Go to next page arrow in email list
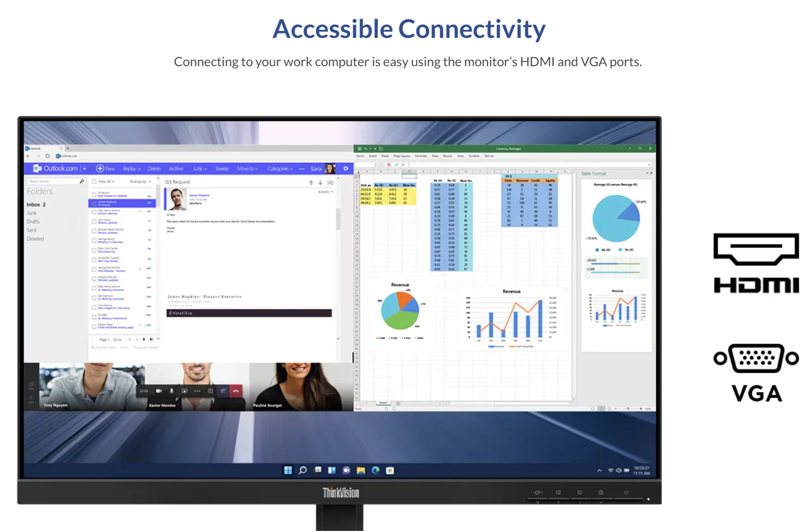 point(144,339)
